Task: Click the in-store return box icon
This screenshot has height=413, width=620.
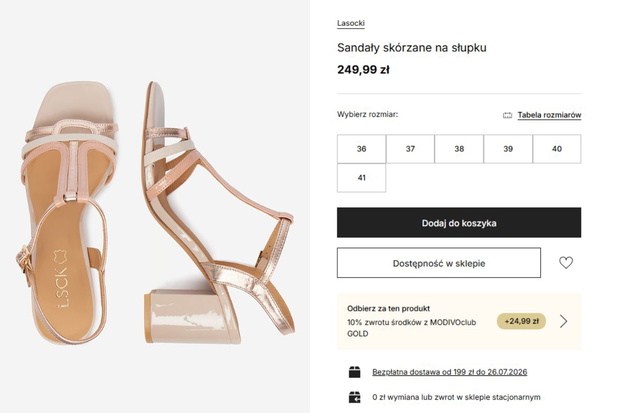Action: [x=355, y=397]
